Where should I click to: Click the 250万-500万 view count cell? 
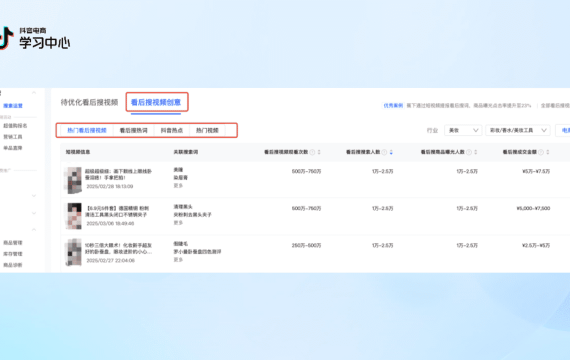[x=306, y=245]
